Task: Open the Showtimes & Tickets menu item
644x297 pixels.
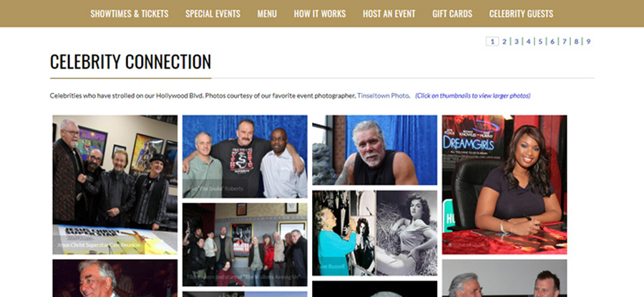Action: [x=130, y=14]
